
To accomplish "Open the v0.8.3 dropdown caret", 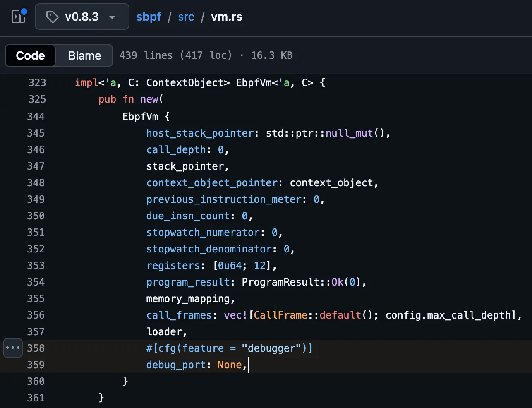I will pyautogui.click(x=112, y=17).
